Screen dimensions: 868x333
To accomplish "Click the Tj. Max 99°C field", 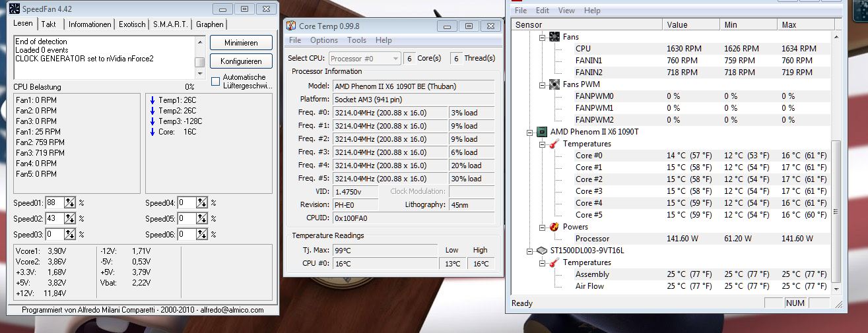I will (384, 250).
